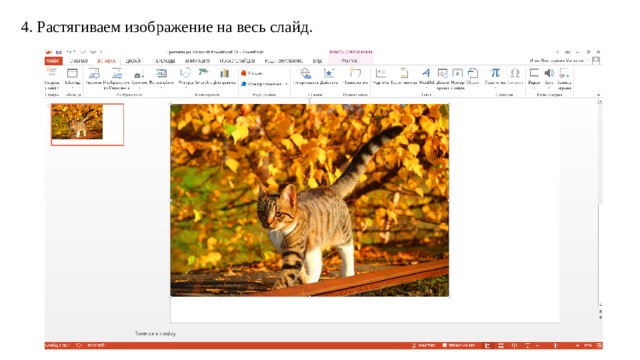Click the Screenshot (Снимок) camera icon
Viewport: 640px width, 360px height.
tap(139, 74)
